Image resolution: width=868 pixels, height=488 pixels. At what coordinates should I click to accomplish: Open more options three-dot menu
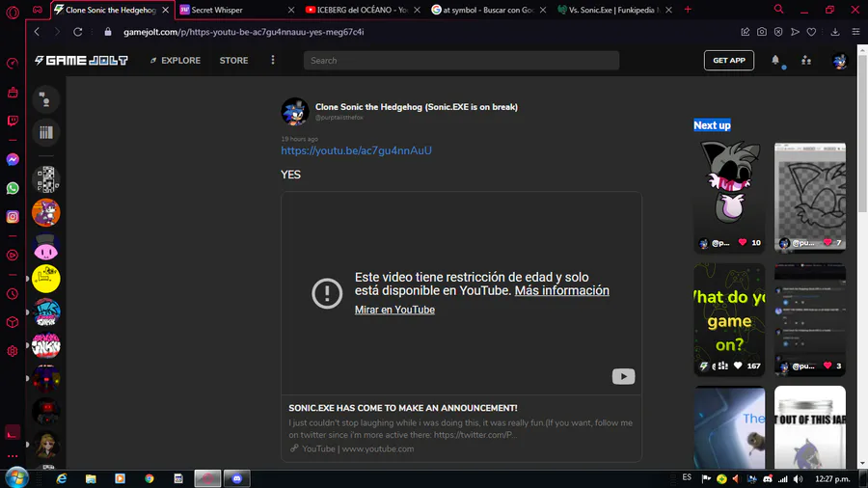tap(272, 61)
